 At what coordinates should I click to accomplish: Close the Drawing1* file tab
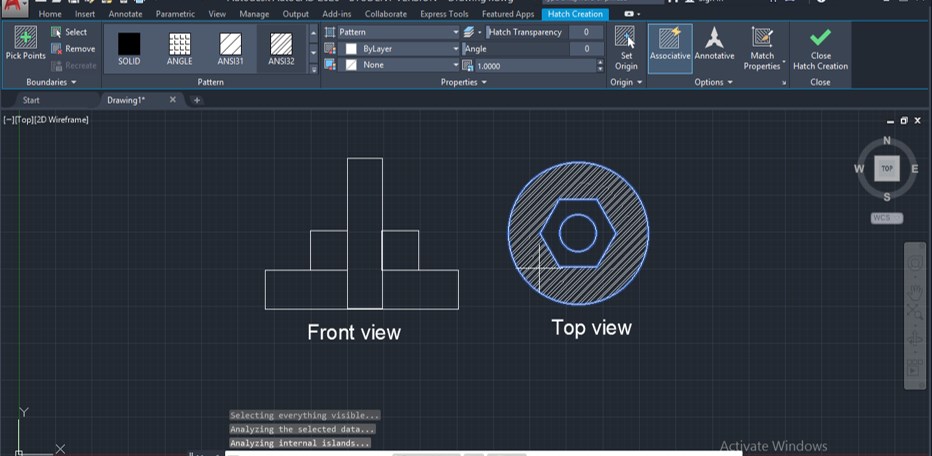172,100
